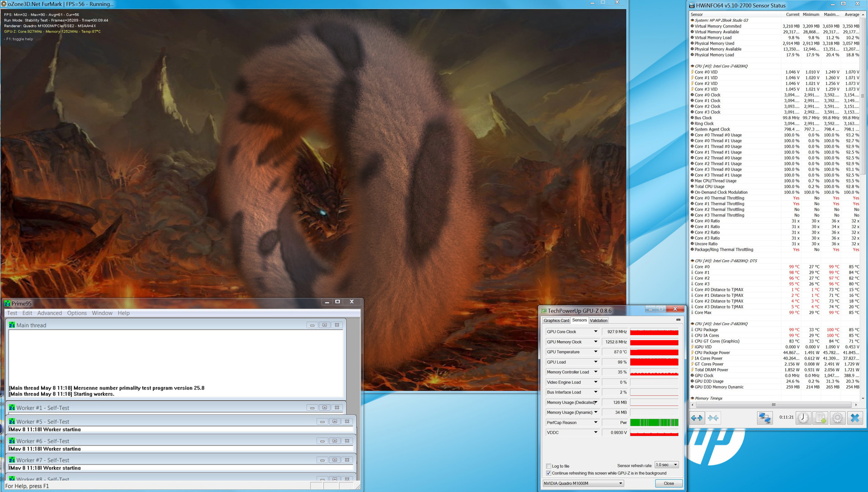868x492 pixels.
Task: Enable the Log to file checkbox
Action: [x=549, y=466]
